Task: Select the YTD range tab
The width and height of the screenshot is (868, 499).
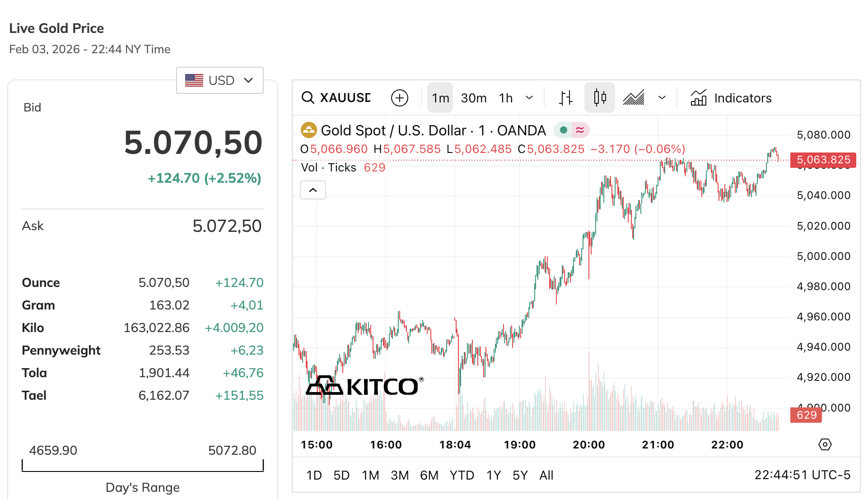Action: 462,475
